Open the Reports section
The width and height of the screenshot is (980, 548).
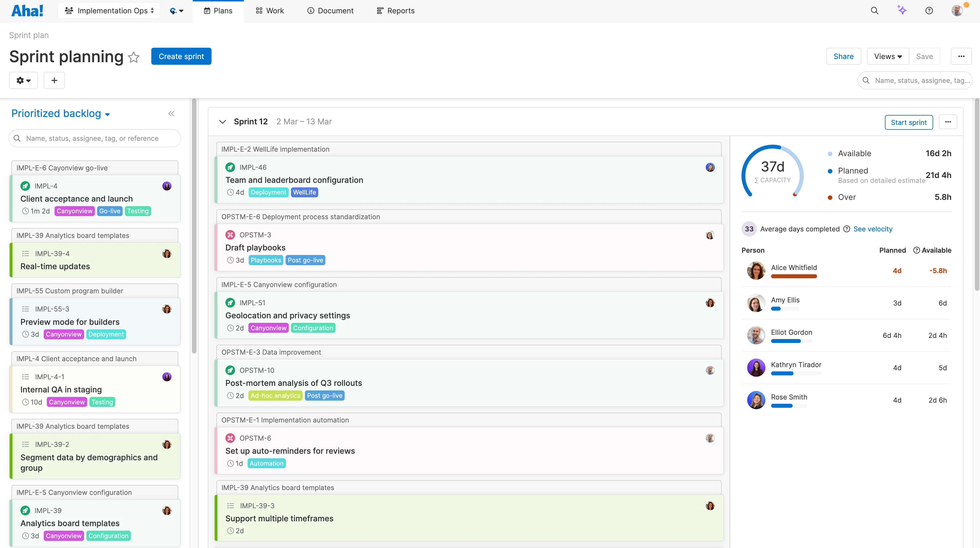tap(395, 11)
